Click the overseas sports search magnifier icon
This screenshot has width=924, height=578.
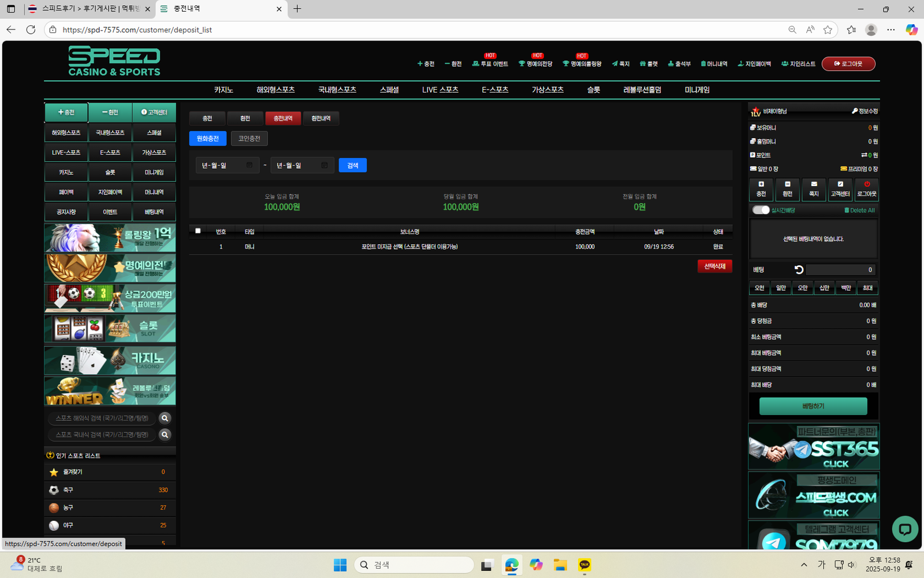[x=165, y=418]
